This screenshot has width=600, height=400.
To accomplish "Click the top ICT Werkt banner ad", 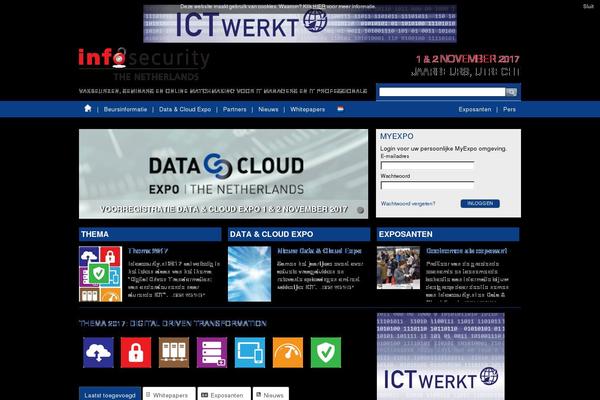I will [x=300, y=24].
